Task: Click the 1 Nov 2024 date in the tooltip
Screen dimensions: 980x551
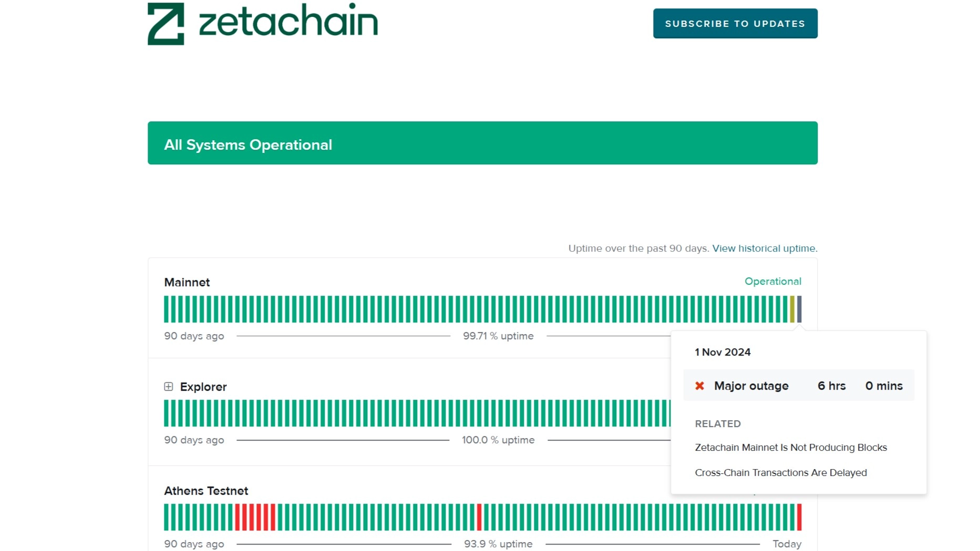Action: tap(723, 352)
